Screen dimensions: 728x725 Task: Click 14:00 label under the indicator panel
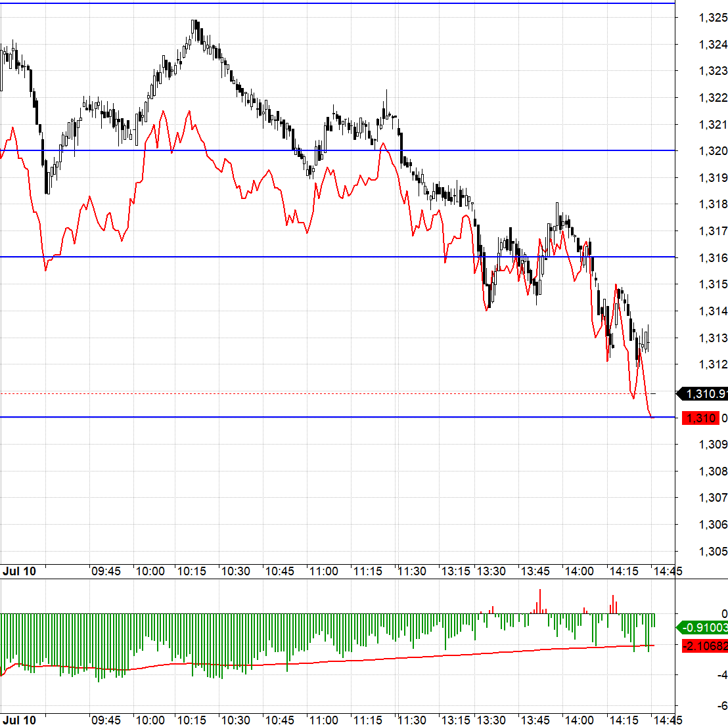[579, 720]
